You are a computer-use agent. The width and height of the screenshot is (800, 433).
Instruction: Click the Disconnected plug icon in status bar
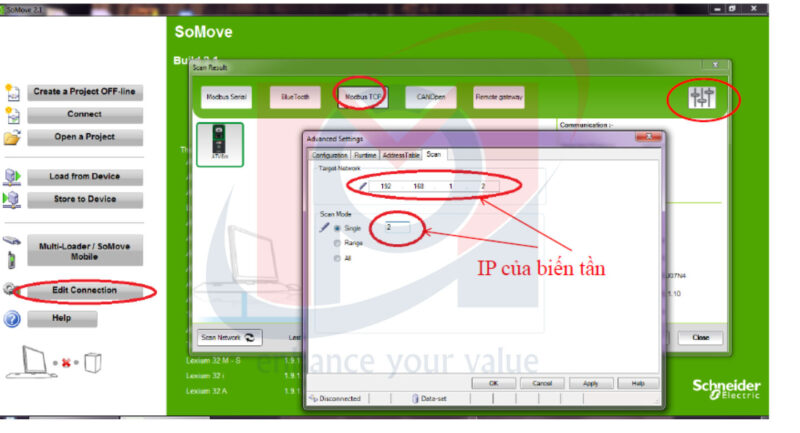point(313,399)
